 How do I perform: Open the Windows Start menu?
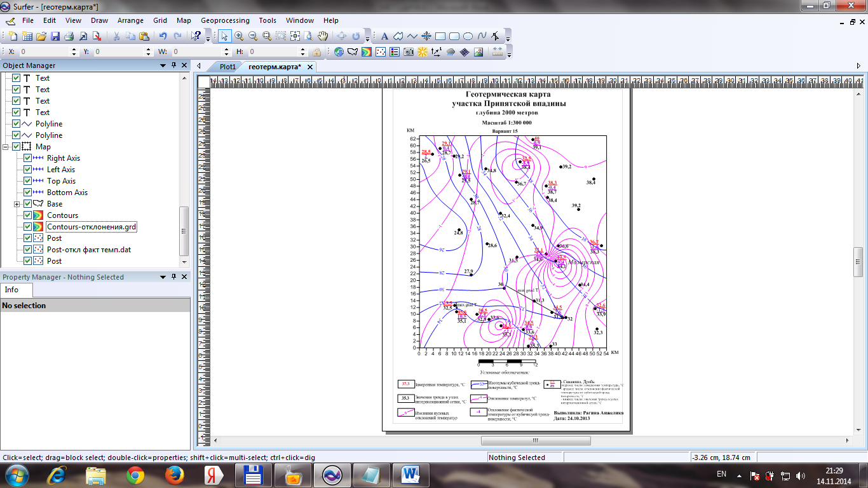[17, 475]
